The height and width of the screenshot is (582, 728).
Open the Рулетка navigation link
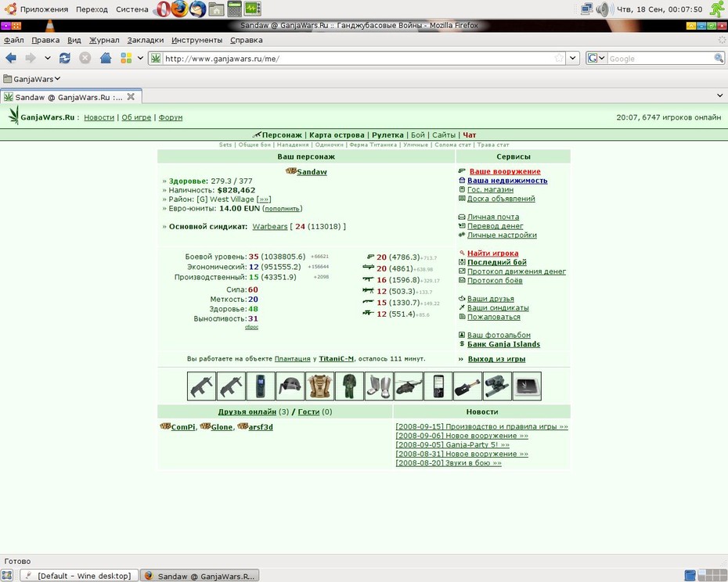pyautogui.click(x=387, y=135)
